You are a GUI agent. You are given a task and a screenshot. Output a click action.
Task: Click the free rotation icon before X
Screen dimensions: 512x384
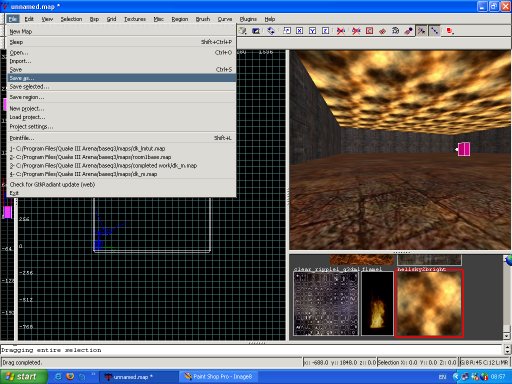coord(287,31)
